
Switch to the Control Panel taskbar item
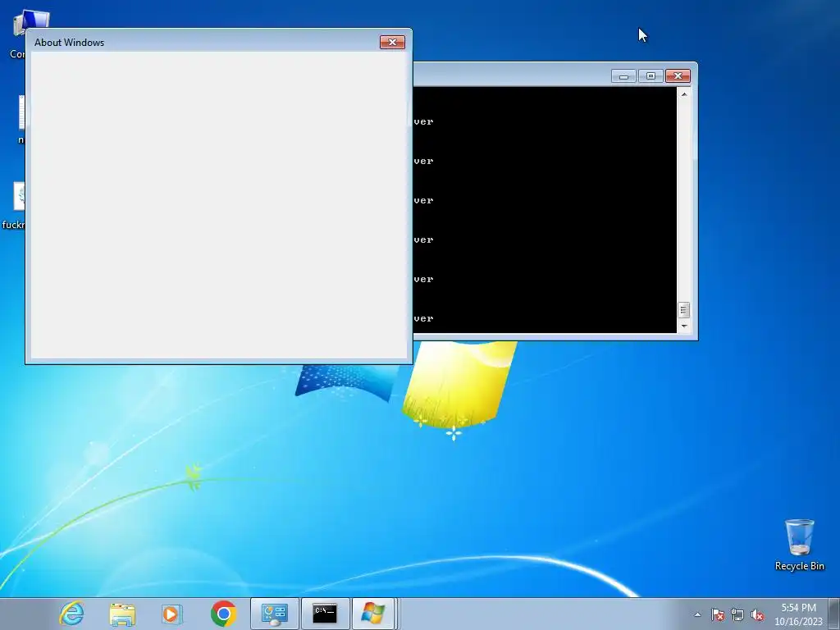pos(274,614)
